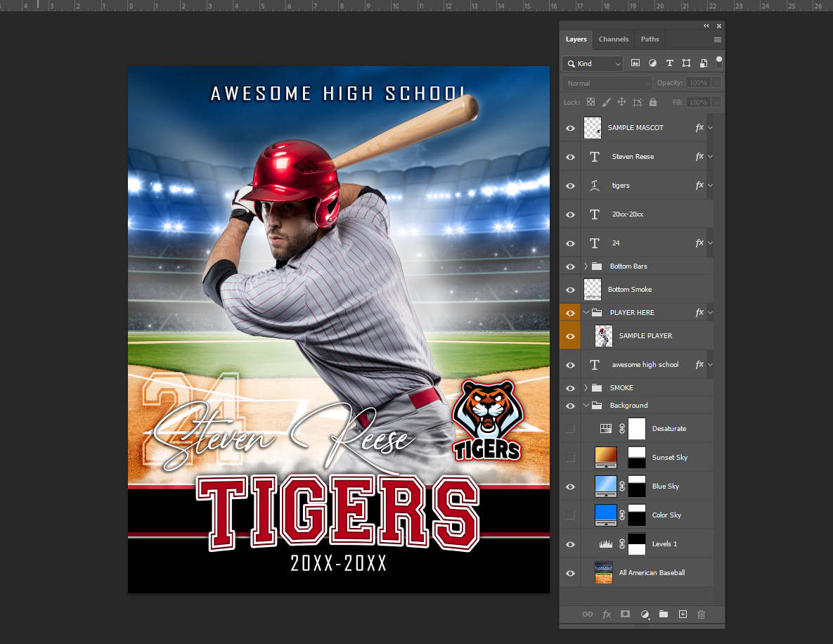Delete layer trash icon

point(702,614)
